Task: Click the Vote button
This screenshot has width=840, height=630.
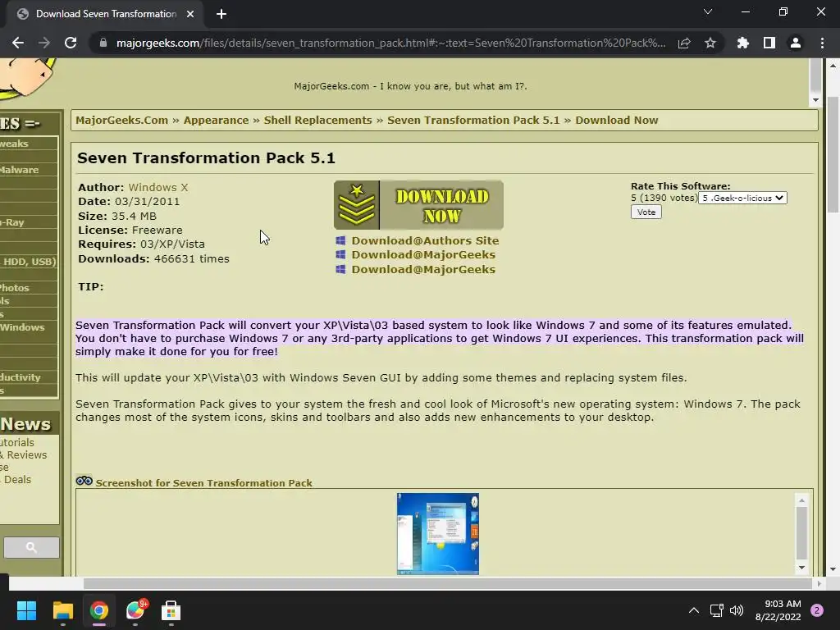Action: (646, 212)
